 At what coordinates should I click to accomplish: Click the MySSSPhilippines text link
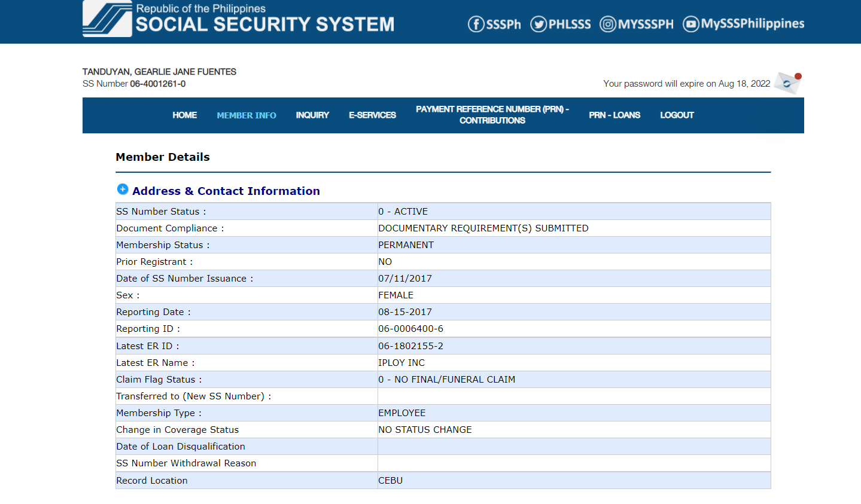(752, 24)
